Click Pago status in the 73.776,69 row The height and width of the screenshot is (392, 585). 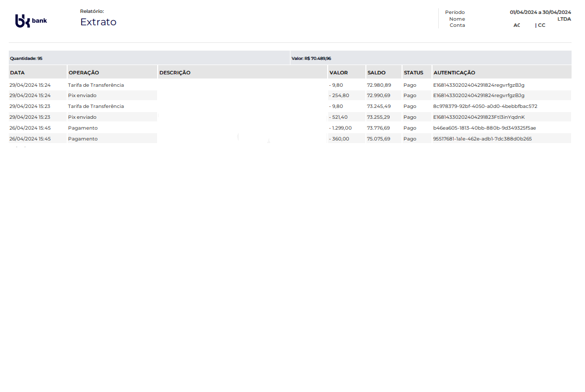point(410,128)
